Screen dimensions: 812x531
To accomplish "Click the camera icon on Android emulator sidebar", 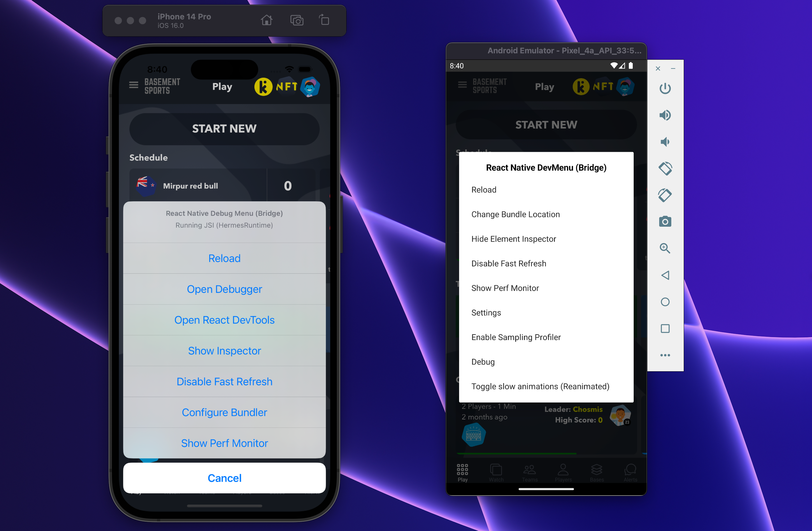I will click(x=664, y=220).
